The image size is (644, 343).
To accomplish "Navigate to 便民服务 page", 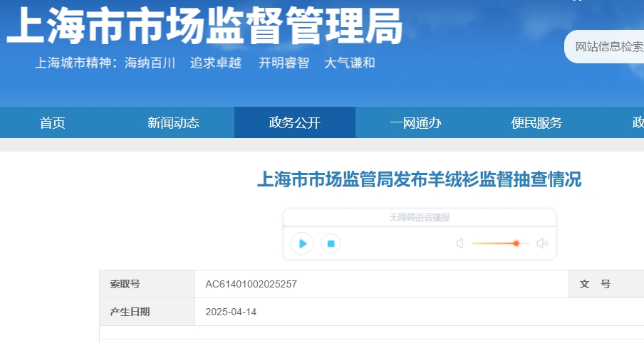I will (x=536, y=123).
